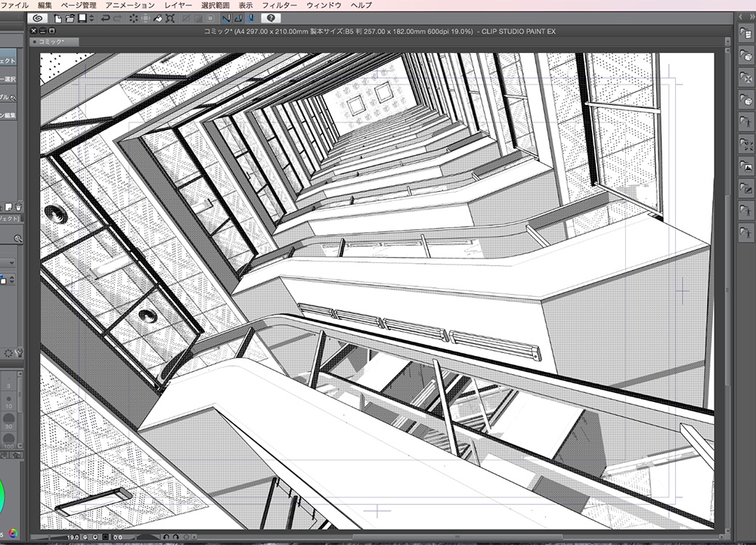
Task: Click the magnifier icon in left panel
Action: tap(18, 239)
